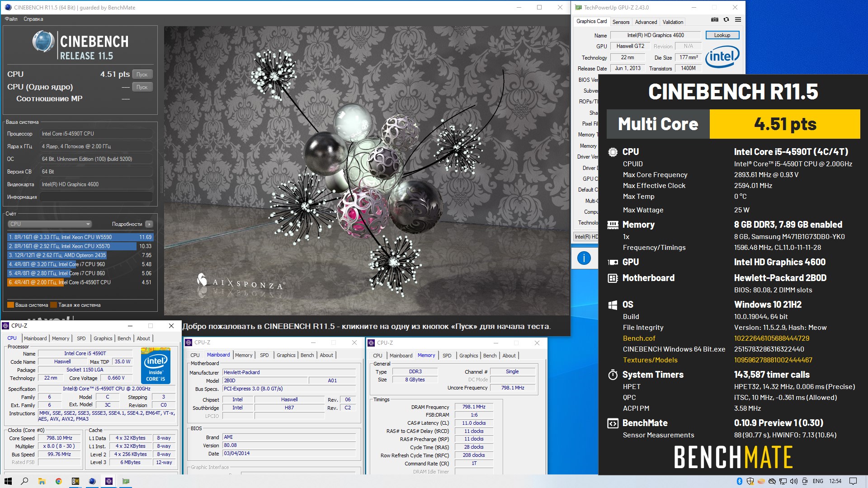868x488 pixels.
Task: Click the Intel inside Core i5 badge in CPU-Z
Action: pos(156,365)
